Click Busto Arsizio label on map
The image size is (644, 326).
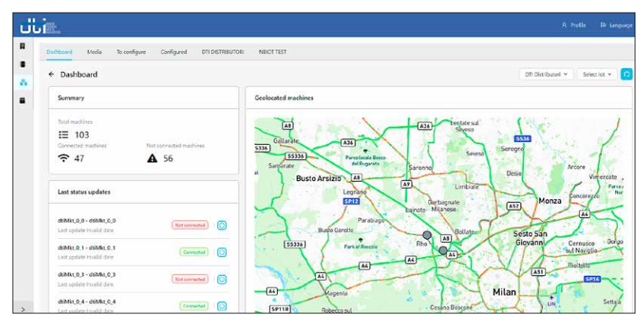click(x=318, y=179)
